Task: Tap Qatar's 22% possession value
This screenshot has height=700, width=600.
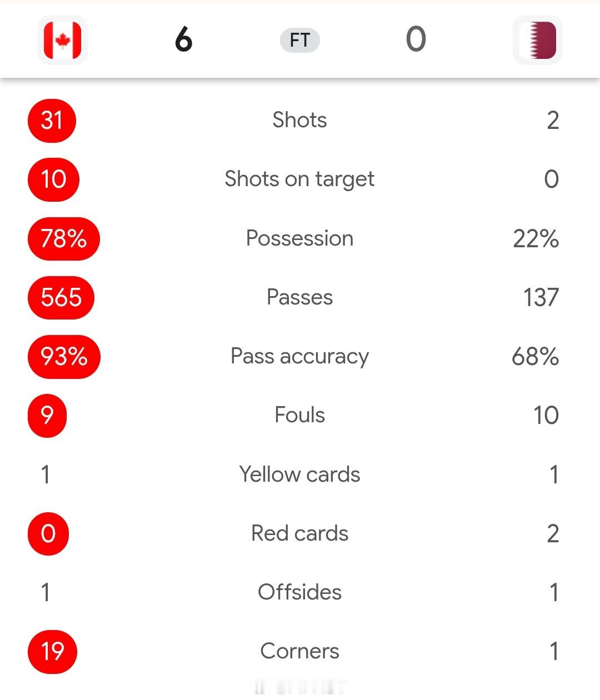Action: pos(536,239)
